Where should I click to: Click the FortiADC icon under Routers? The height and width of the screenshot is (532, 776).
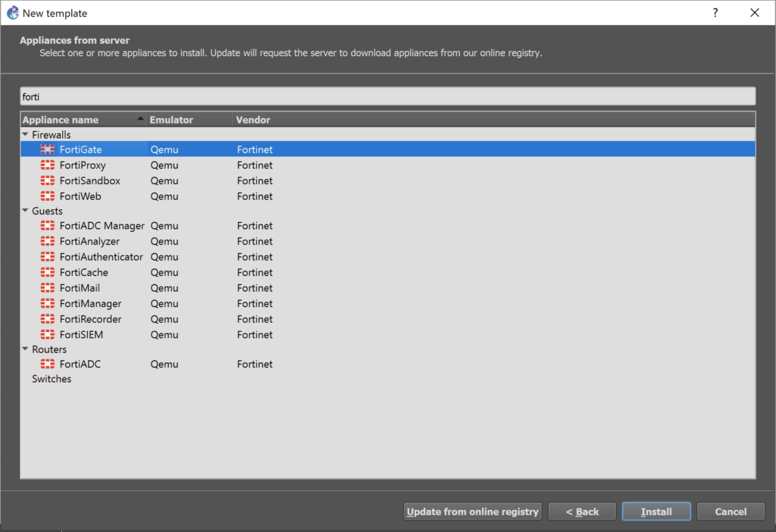[48, 364]
